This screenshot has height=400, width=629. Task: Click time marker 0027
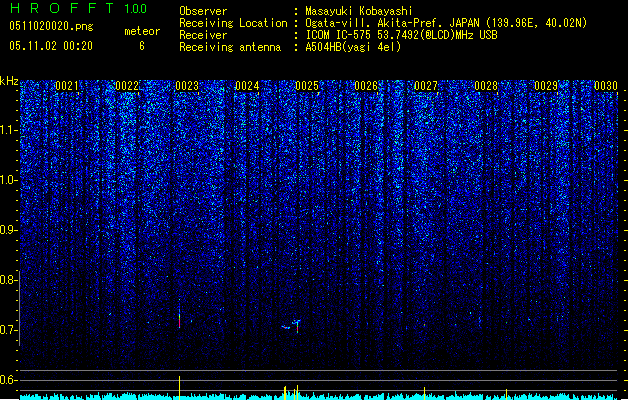[x=426, y=86]
